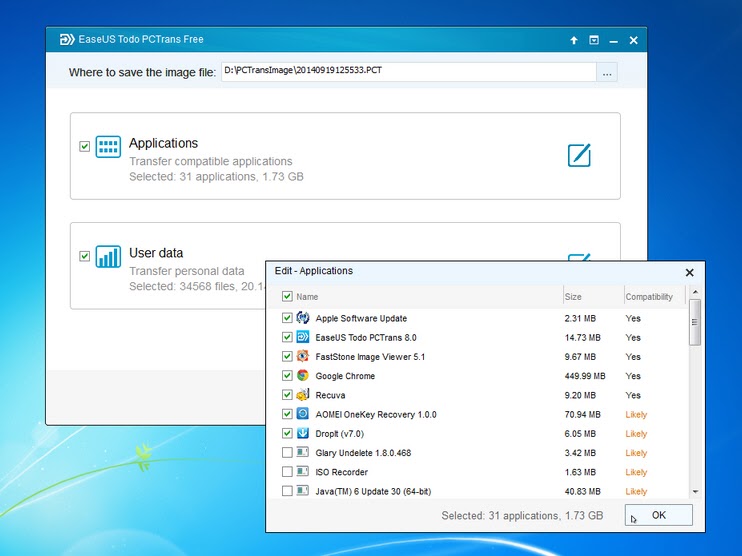Uncheck EaseUS Todo PCTrans 8.0
This screenshot has height=556, width=742.
pyautogui.click(x=287, y=337)
